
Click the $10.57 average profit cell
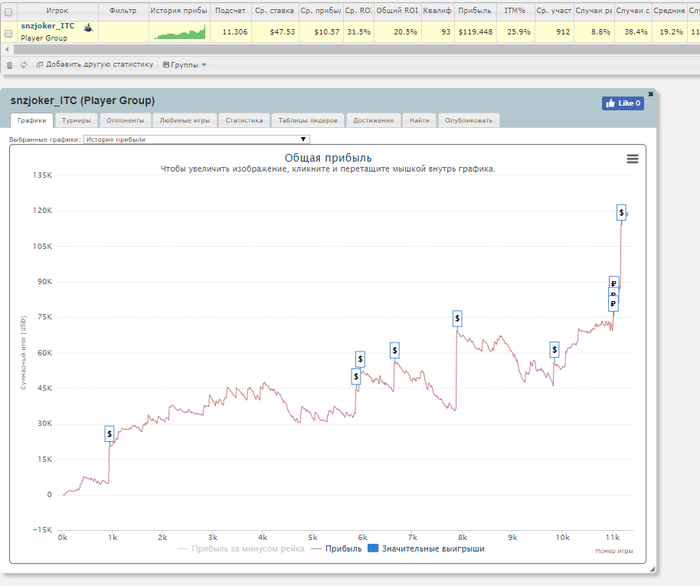click(x=321, y=32)
